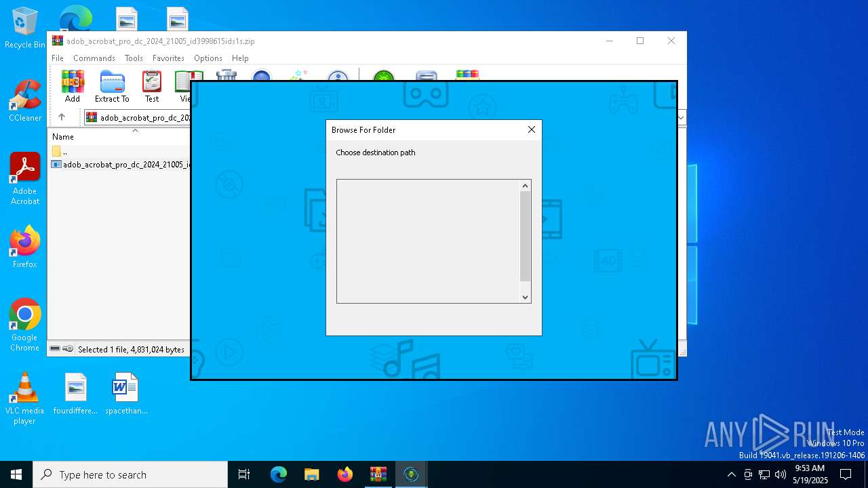Open the Action Center notifications icon
This screenshot has width=868, height=488.
click(x=846, y=474)
